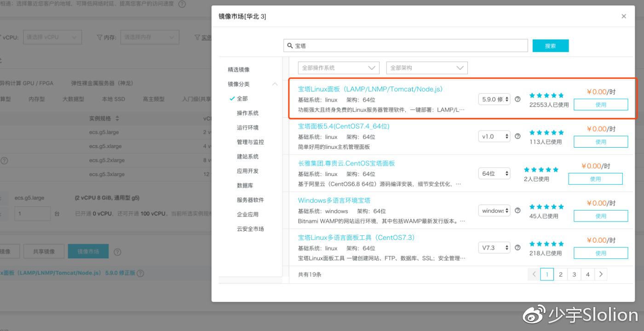The height and width of the screenshot is (331, 644).
Task: Click 使用 for 宝塔Linux多语言面板工具 image
Action: [601, 253]
